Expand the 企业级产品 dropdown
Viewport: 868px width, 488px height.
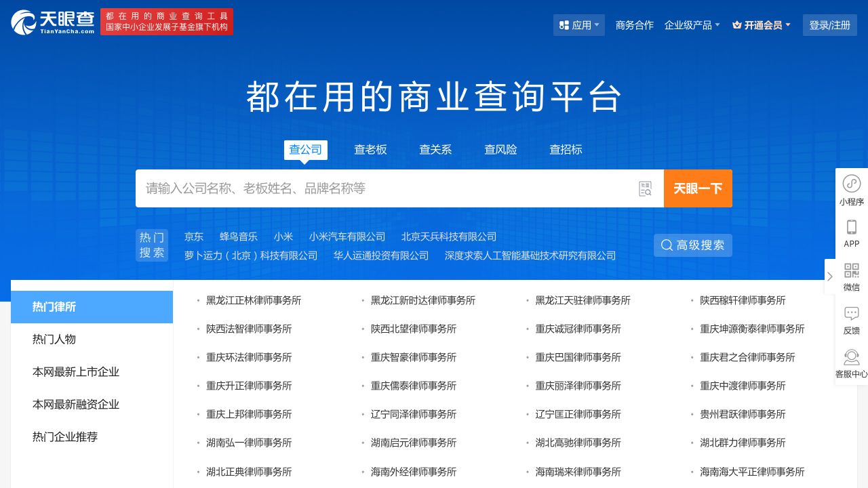692,25
